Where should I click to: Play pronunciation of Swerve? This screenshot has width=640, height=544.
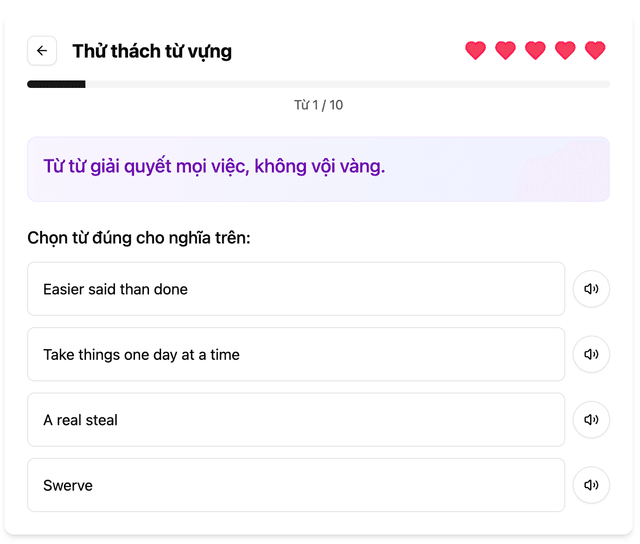pos(591,485)
